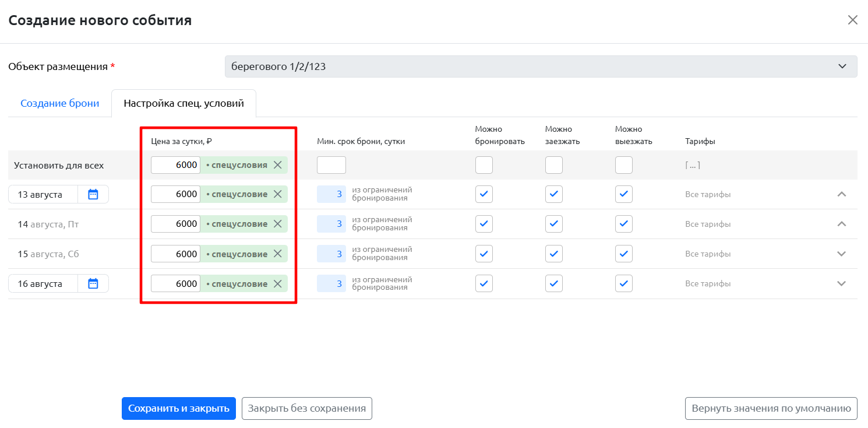This screenshot has height=428, width=868.
Task: Uncheck Можно бронировать for 15 августа
Action: [484, 254]
